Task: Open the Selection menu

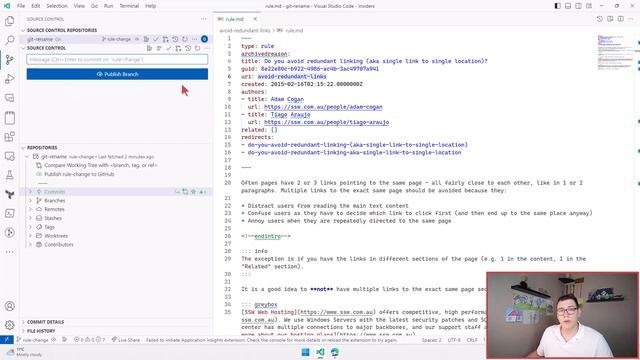Action: pos(57,6)
